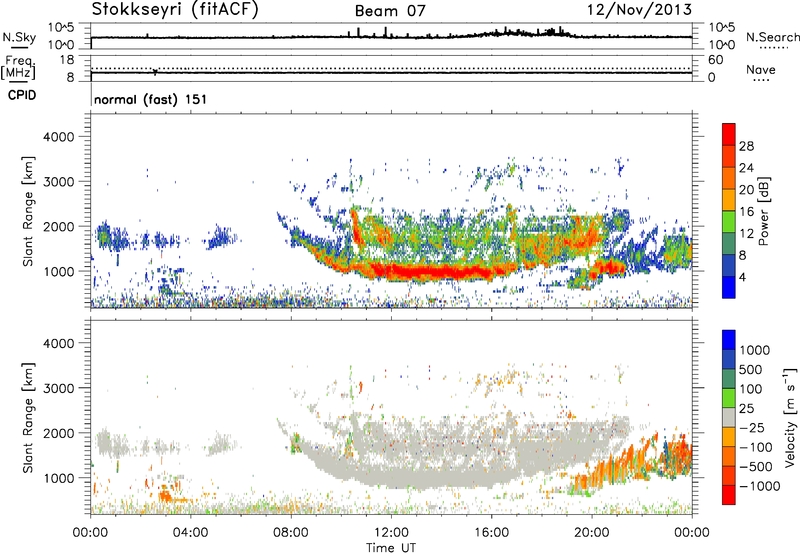
Task: Click '18' tick on frequency axis
Action: coord(67,60)
